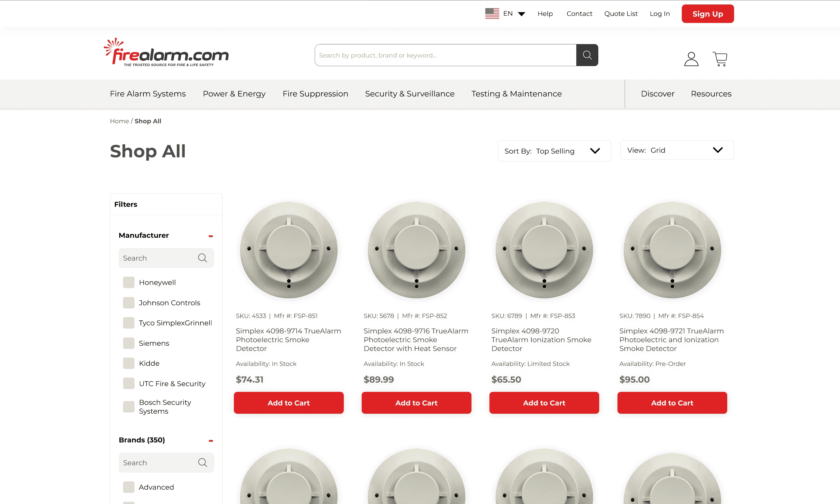Check the Honeywell manufacturer checkbox
This screenshot has height=504, width=840.
tap(129, 283)
